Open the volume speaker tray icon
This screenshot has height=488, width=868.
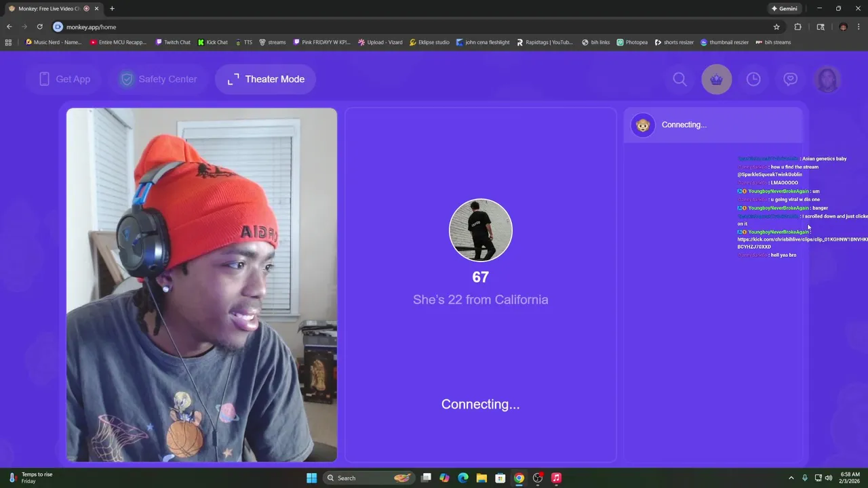click(829, 478)
